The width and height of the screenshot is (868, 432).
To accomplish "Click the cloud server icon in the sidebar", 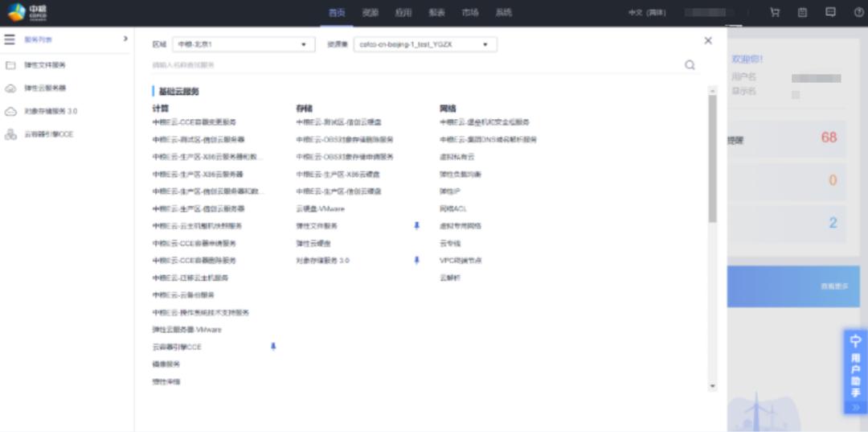I will pyautogui.click(x=10, y=88).
